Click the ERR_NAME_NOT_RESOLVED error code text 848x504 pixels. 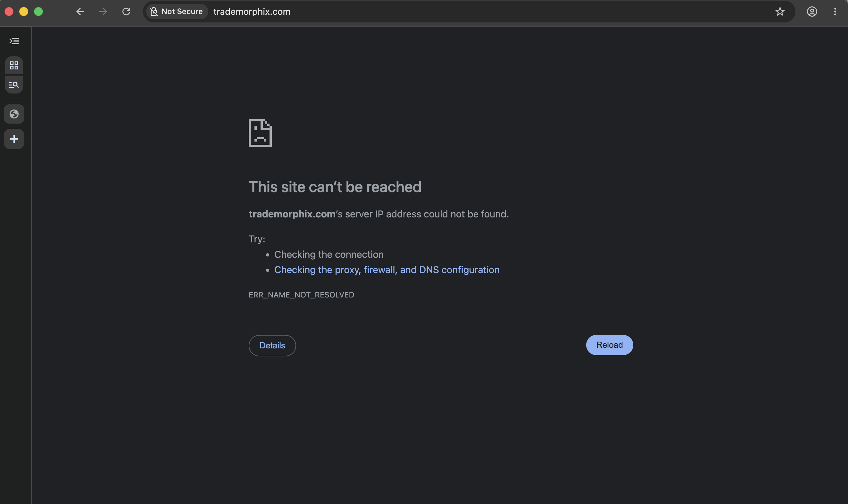coord(302,295)
